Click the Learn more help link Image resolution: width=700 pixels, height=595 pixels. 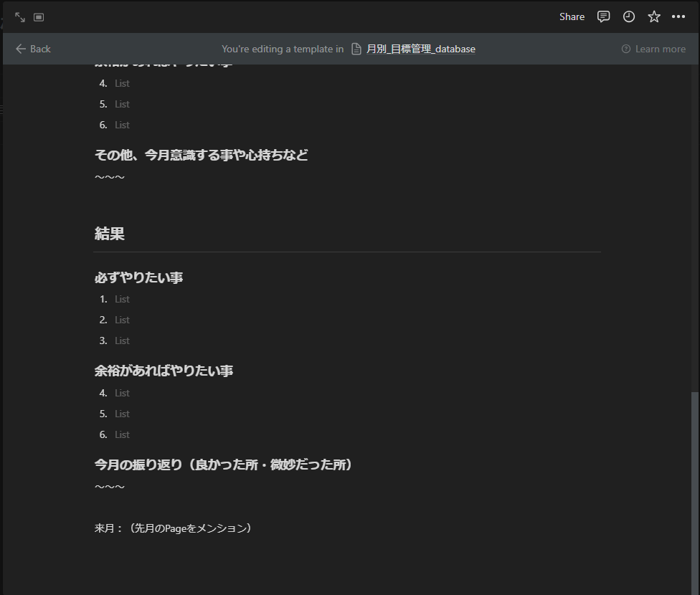pos(661,49)
